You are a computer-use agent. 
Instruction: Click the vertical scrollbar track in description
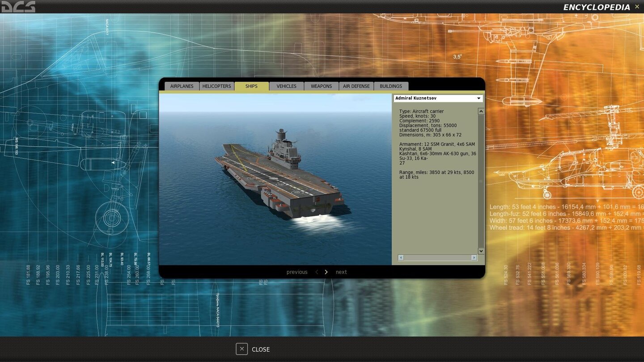coord(481,181)
